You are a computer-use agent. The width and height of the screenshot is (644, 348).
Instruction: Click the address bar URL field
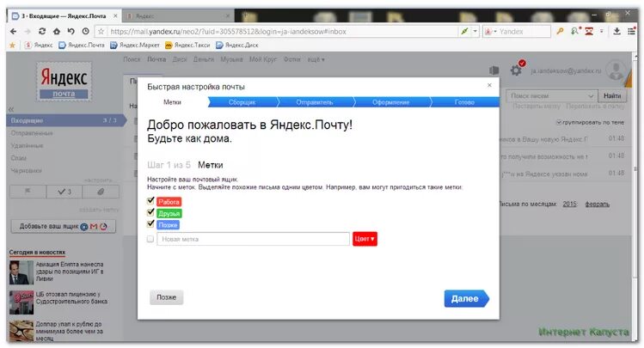coord(284,32)
